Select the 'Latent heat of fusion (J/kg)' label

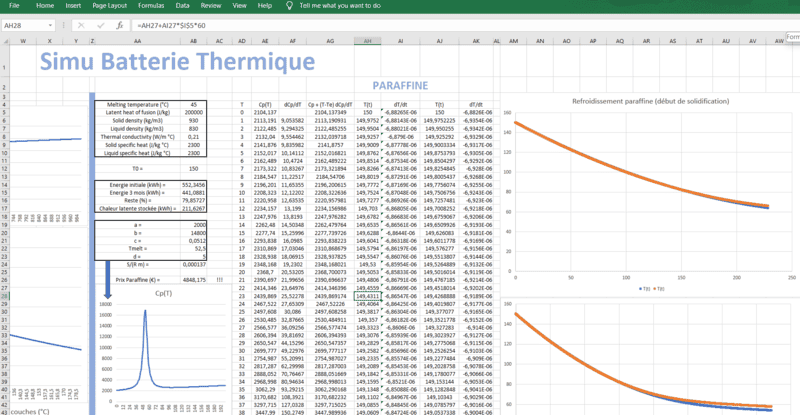[138, 112]
